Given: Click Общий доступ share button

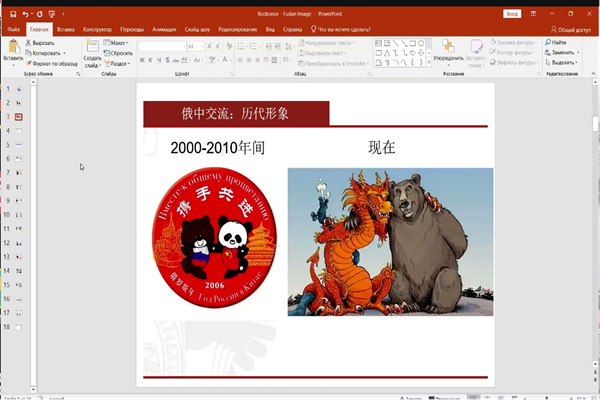Looking at the screenshot, I should tap(571, 30).
